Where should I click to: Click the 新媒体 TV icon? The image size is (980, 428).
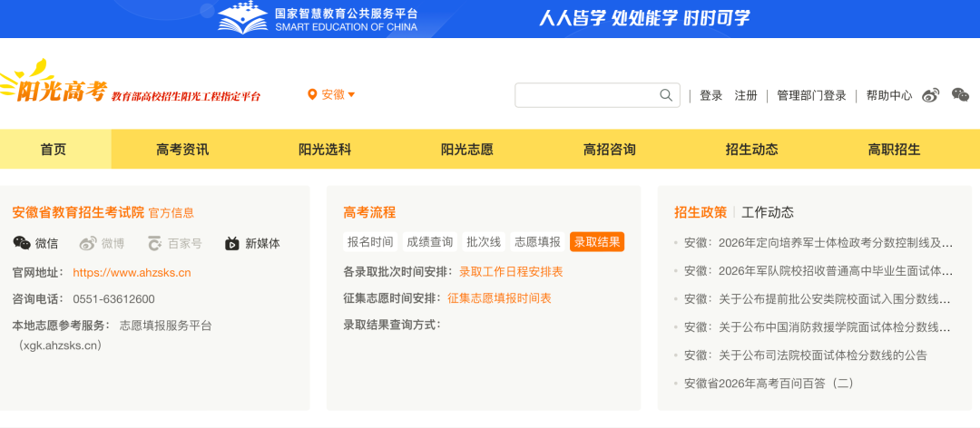coord(232,243)
